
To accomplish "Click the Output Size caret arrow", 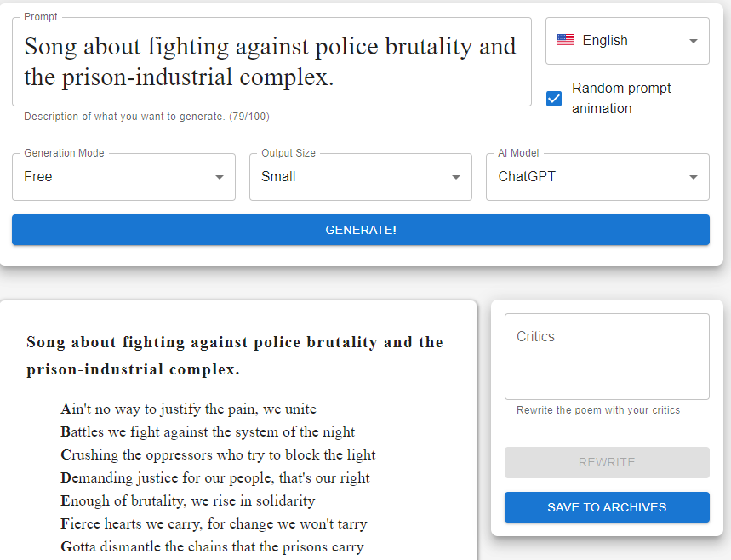I will [x=456, y=177].
